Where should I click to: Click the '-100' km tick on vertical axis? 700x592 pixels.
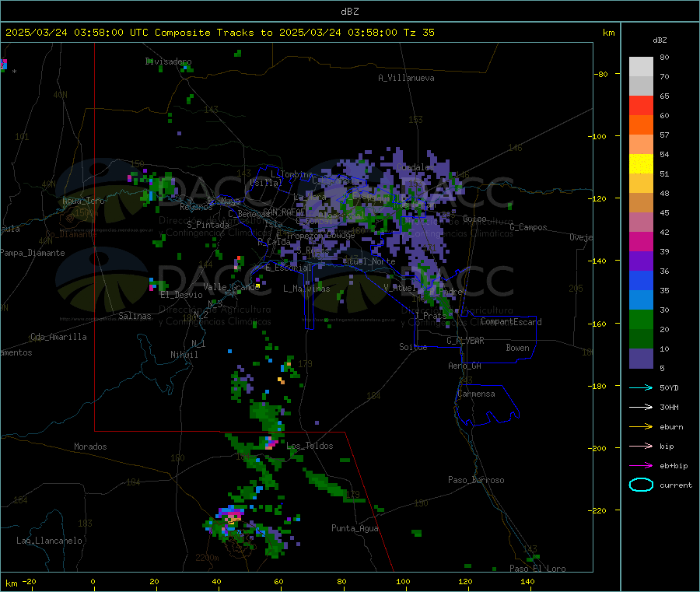pos(598,136)
